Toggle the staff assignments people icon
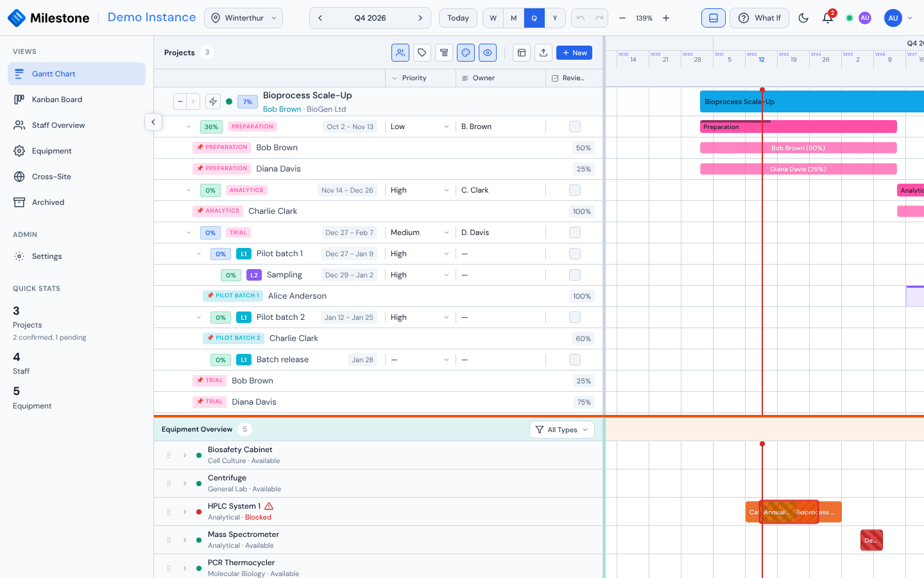This screenshot has height=578, width=924. (x=400, y=53)
